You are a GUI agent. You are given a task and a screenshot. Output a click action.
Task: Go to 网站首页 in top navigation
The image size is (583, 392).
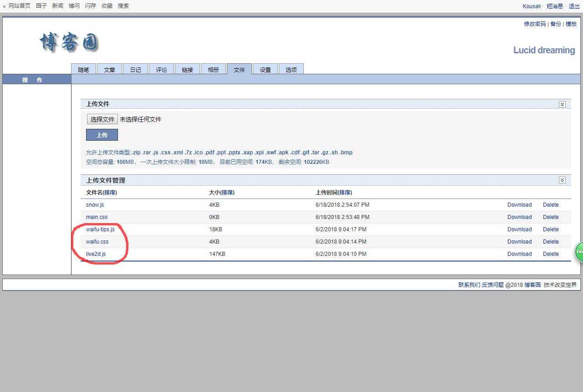pyautogui.click(x=20, y=6)
